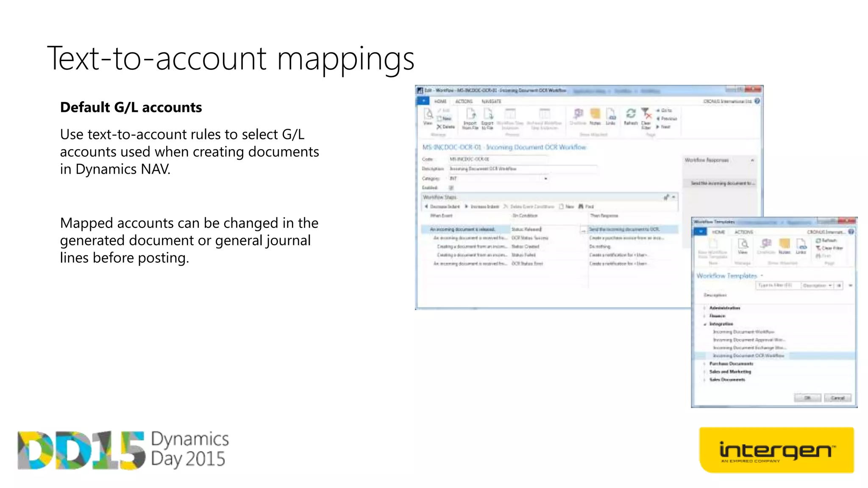Image resolution: width=868 pixels, height=488 pixels.
Task: Click Delete in the Workflow window ribbon
Action: tap(446, 127)
